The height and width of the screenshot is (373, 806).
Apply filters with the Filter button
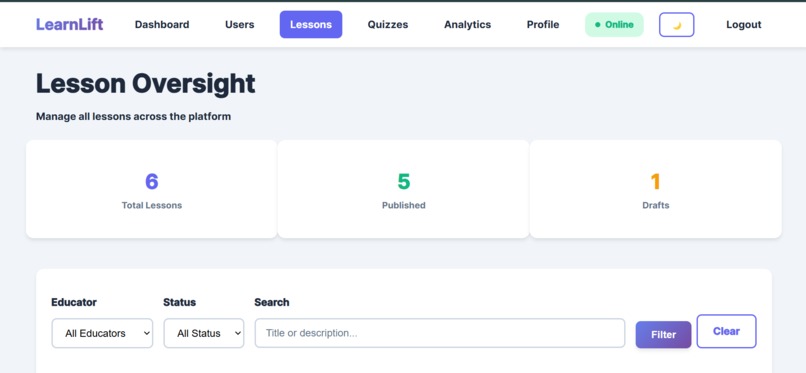point(664,334)
